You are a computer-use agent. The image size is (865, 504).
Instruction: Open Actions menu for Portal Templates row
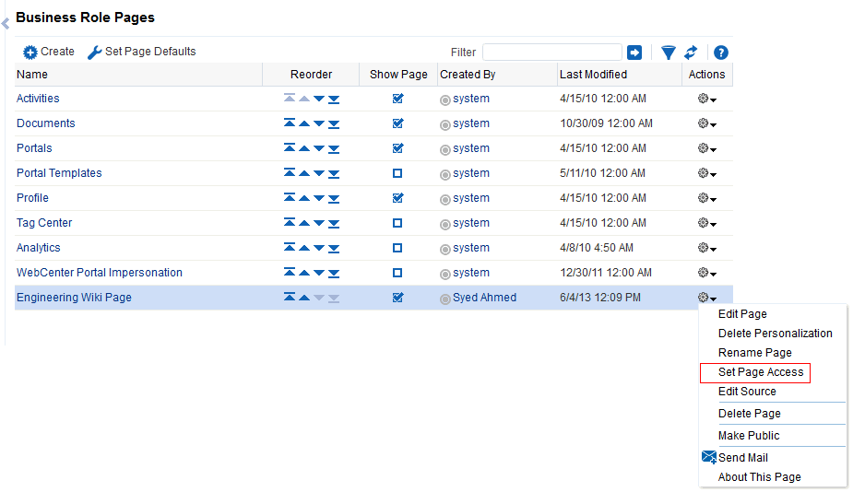pyautogui.click(x=706, y=173)
